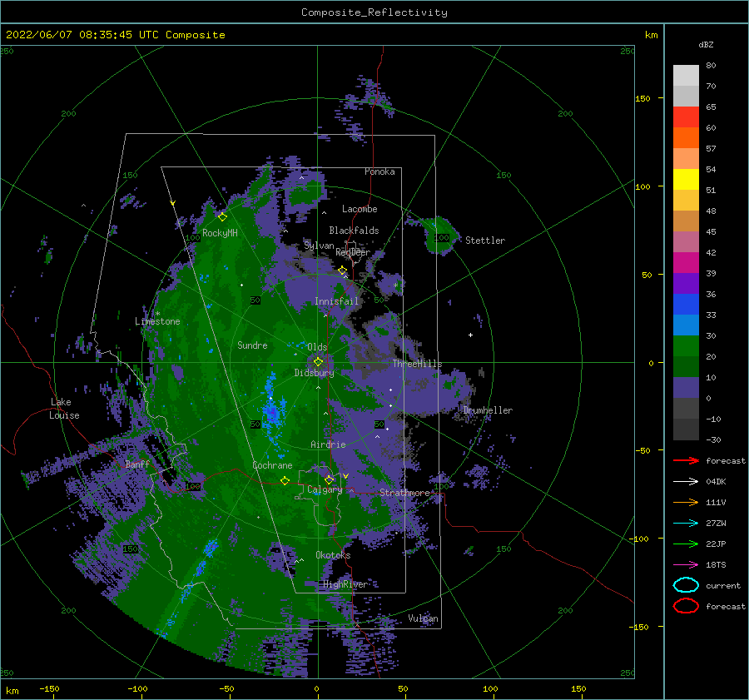Click the yellow diamond radar center marker at Olds
749x700 pixels.
point(318,362)
